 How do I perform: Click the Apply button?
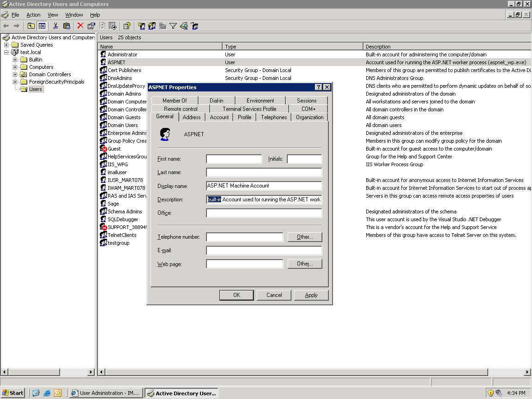(x=311, y=295)
